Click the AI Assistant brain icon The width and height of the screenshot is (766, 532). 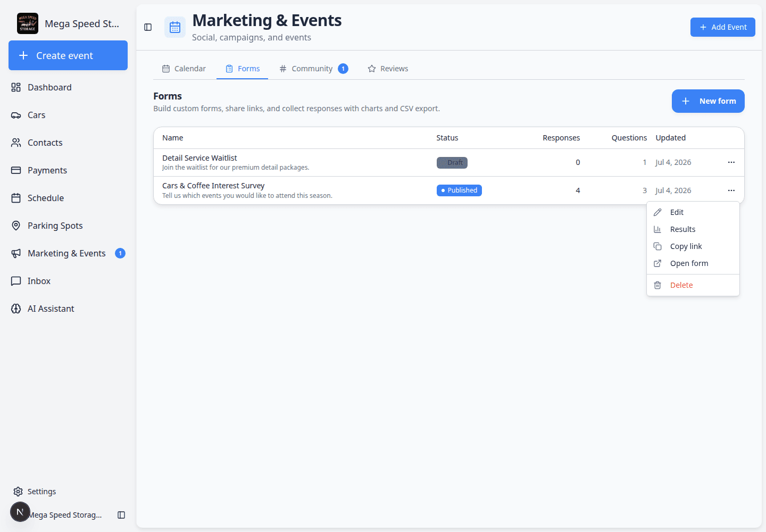16,309
